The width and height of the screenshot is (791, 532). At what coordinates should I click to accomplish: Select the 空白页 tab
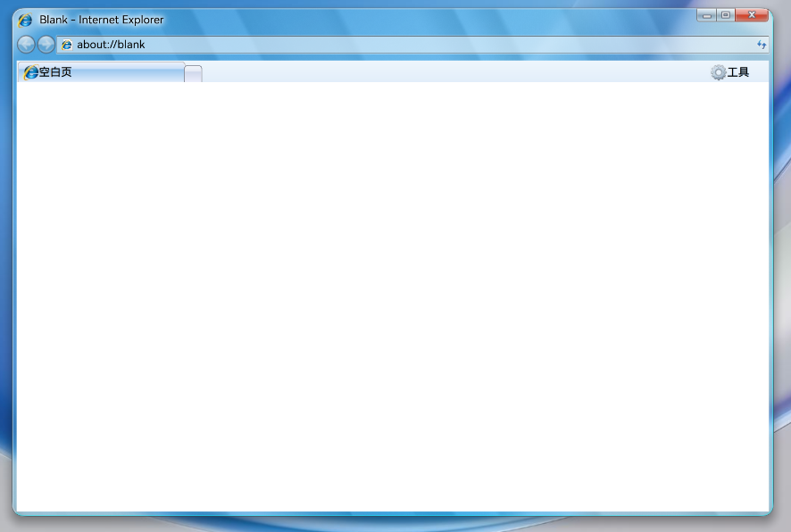coord(101,72)
